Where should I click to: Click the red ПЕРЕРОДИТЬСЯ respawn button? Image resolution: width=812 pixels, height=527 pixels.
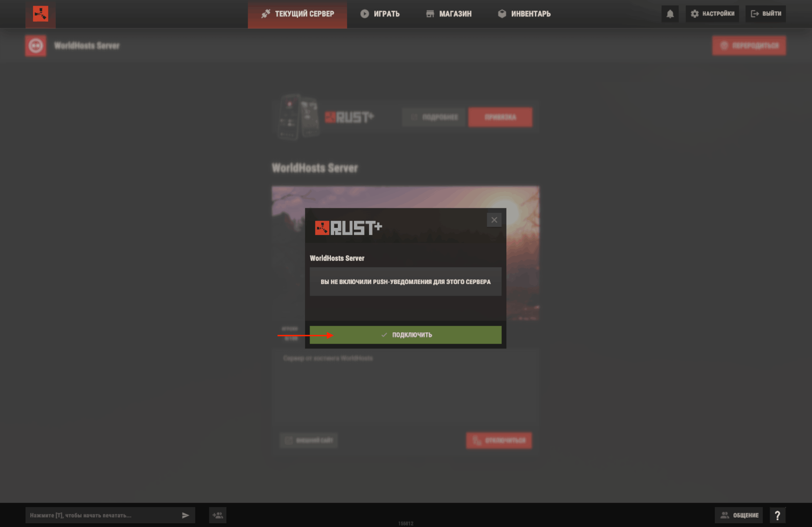click(x=749, y=46)
